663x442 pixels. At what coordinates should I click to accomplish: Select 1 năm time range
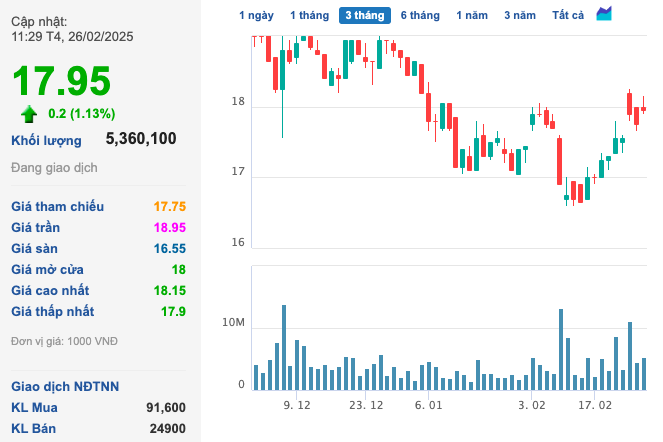click(472, 15)
